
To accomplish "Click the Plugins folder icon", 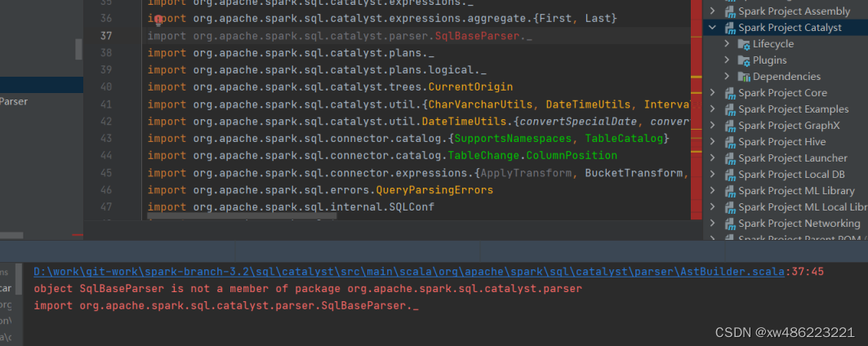I will click(x=744, y=60).
